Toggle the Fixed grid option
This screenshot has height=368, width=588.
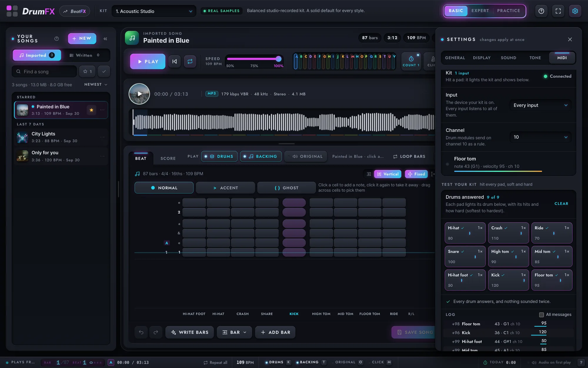click(416, 174)
